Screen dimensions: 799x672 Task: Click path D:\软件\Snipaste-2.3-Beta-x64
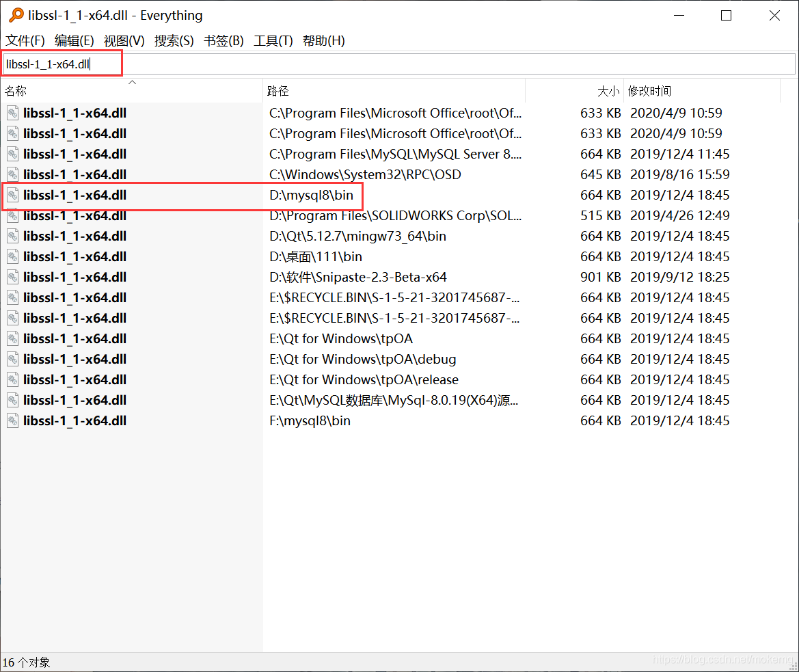(x=357, y=277)
